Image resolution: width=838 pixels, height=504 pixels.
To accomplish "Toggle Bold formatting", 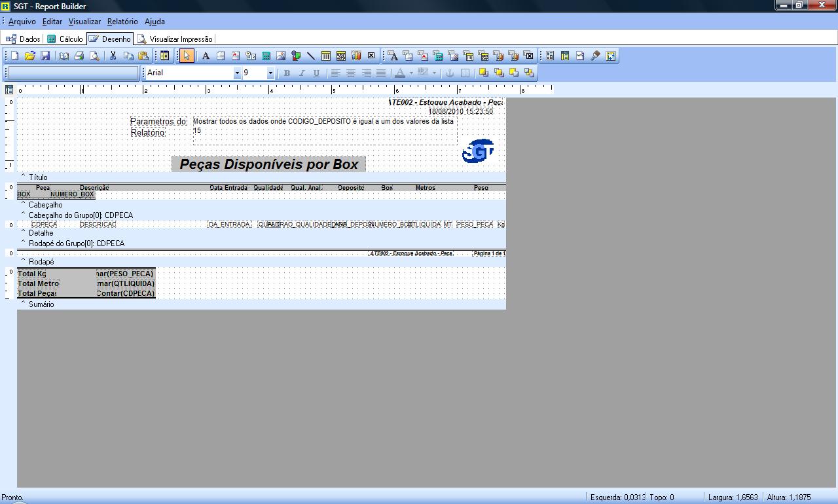I will (x=287, y=73).
